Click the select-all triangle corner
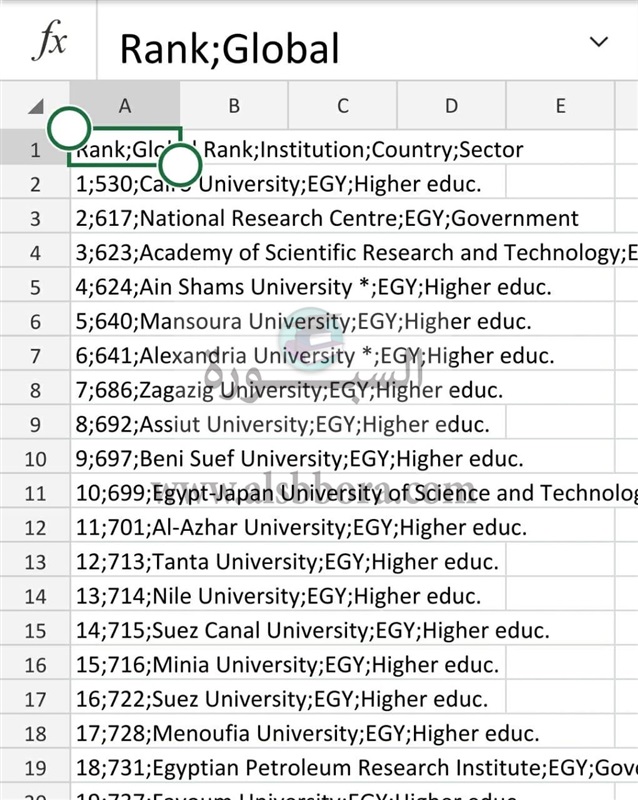This screenshot has height=800, width=638. [x=35, y=106]
